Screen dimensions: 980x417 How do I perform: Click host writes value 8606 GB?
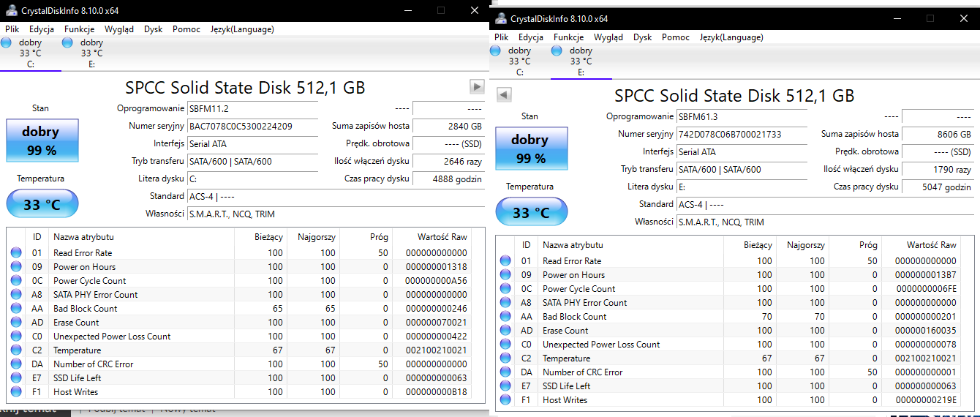tap(938, 135)
